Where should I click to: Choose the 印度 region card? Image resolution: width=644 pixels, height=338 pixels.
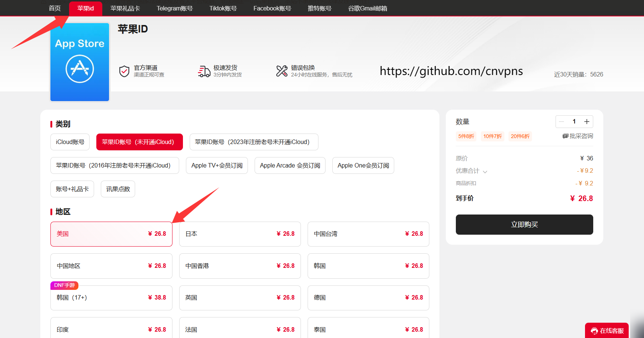point(111,328)
